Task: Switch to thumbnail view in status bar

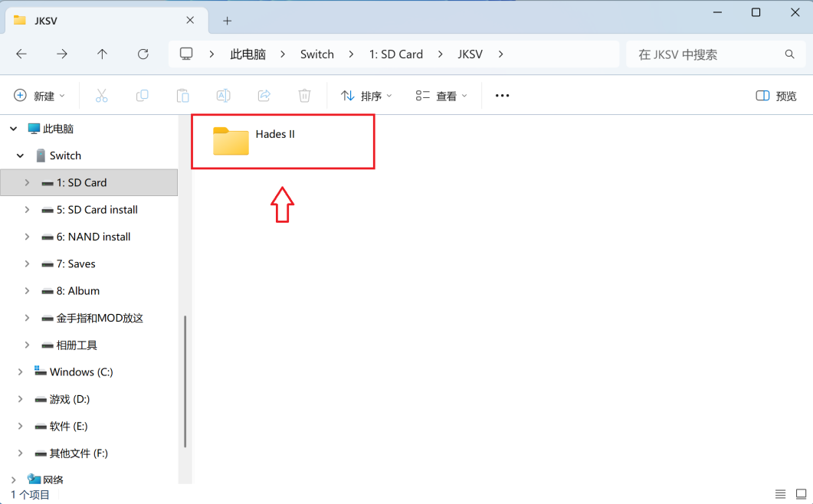Action: [801, 494]
